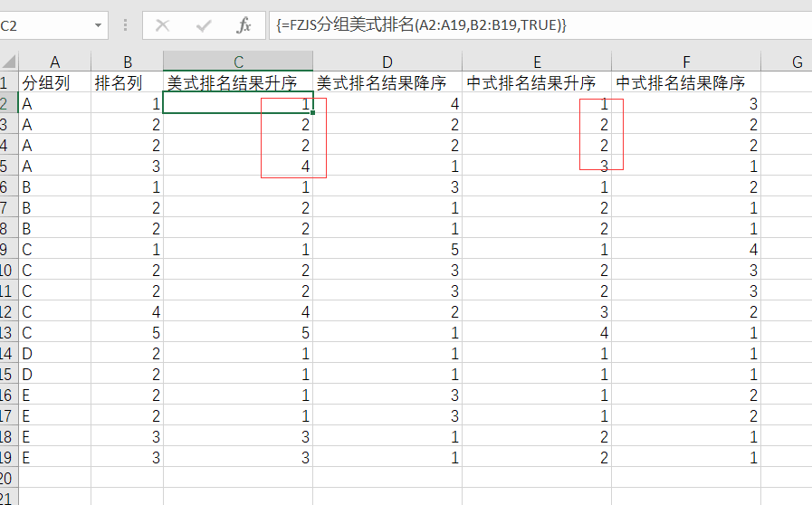812x505 pixels.
Task: Select column C header
Action: [238, 62]
